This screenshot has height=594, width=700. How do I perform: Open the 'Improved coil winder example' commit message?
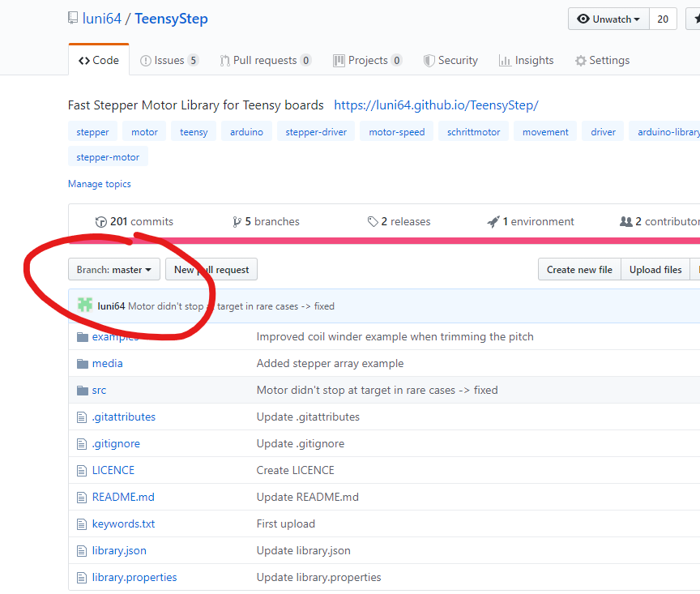pos(395,337)
